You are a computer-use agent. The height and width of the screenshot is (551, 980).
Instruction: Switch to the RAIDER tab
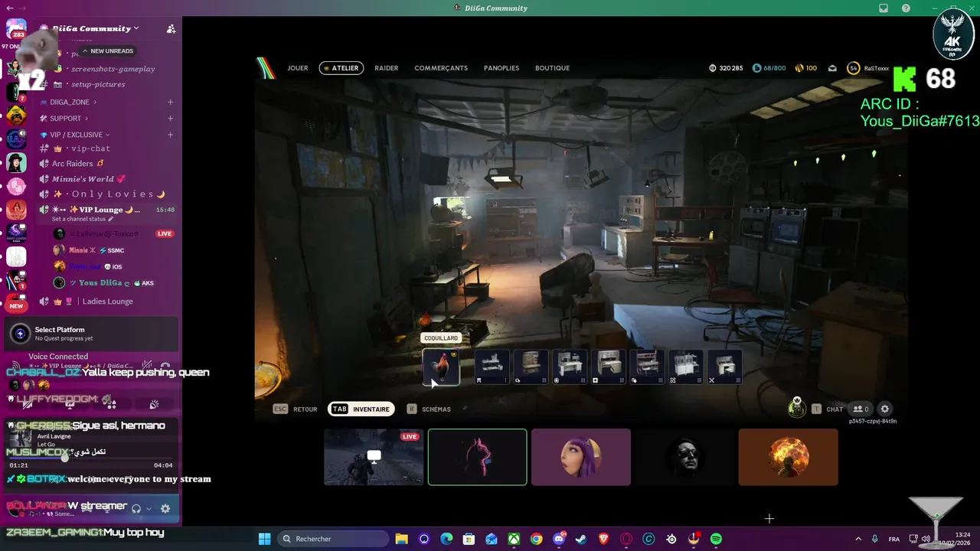(x=386, y=68)
